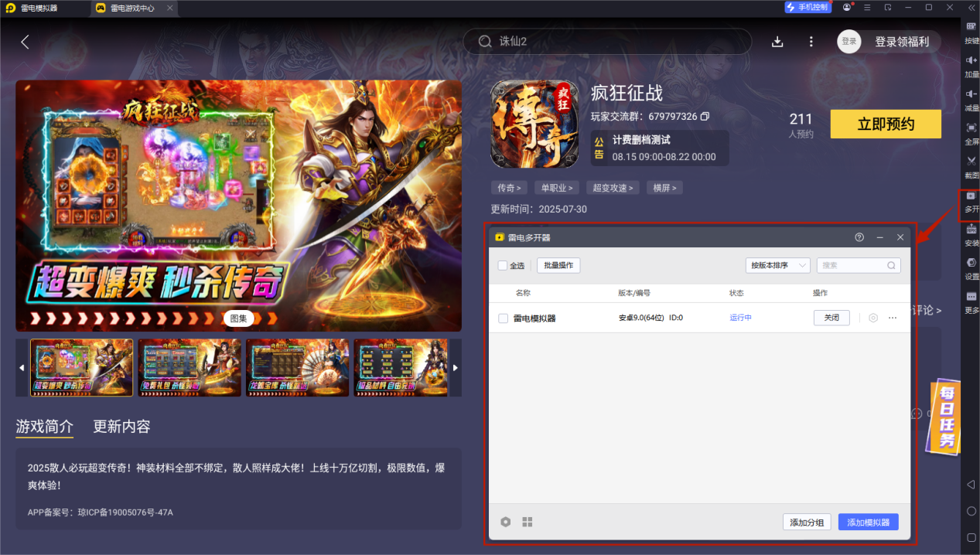Click the Android back triangle in sidebar
Screen dimensions: 980x555
[x=971, y=484]
